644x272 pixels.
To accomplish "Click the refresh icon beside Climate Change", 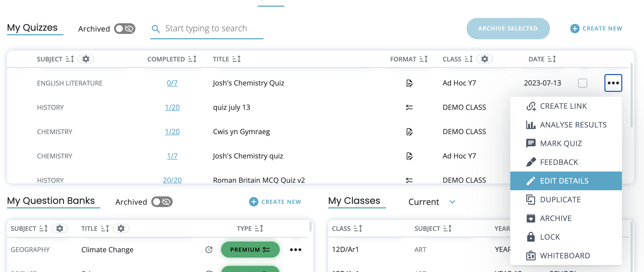I will coord(209,250).
